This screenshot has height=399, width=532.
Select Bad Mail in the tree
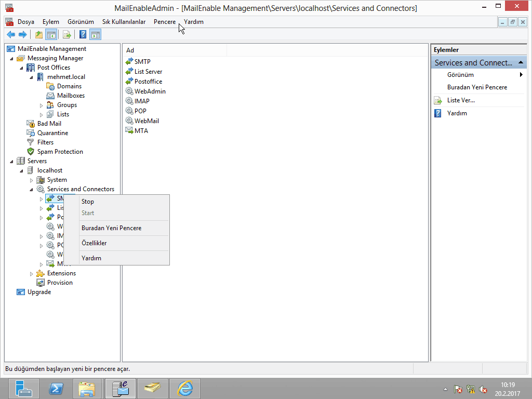pyautogui.click(x=49, y=124)
